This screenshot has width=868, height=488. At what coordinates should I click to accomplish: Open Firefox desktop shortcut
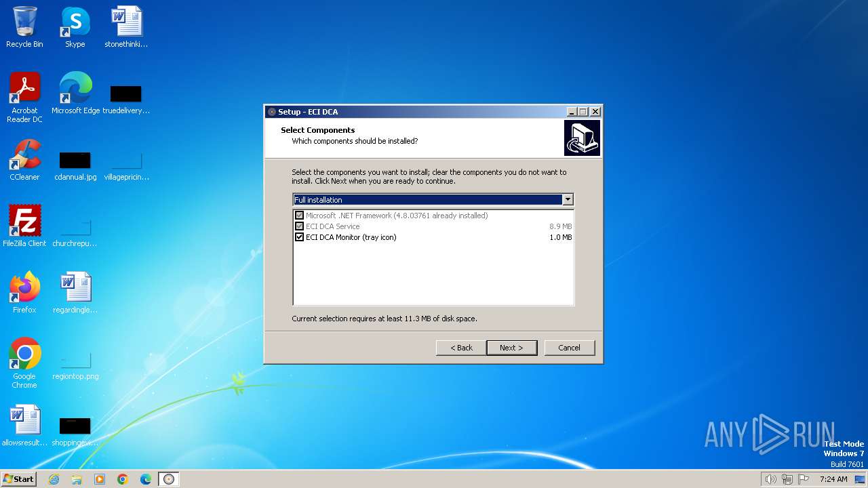24,293
